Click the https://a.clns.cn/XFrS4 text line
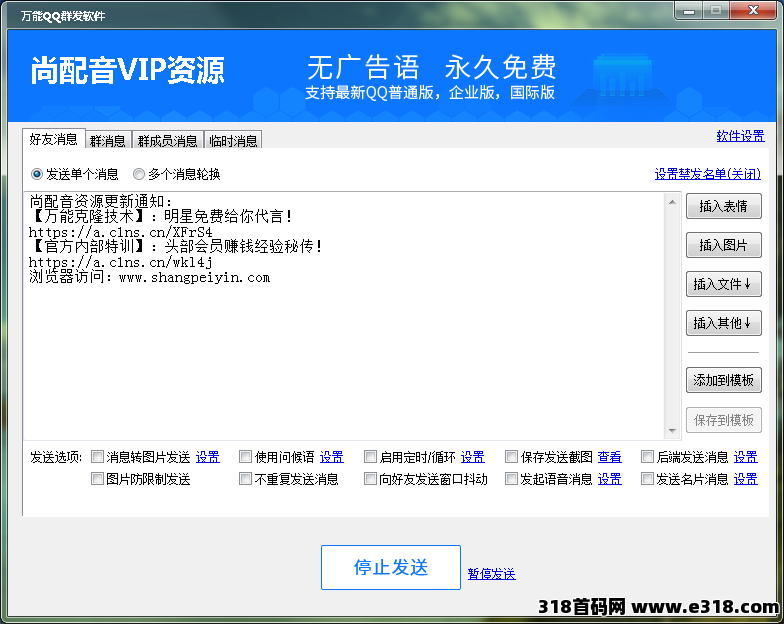Image resolution: width=784 pixels, height=624 pixels. [120, 232]
